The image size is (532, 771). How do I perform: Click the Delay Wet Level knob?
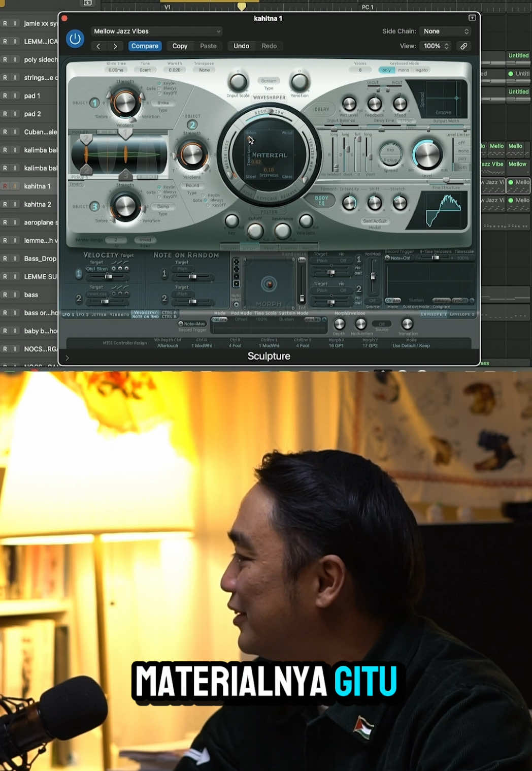(x=349, y=104)
